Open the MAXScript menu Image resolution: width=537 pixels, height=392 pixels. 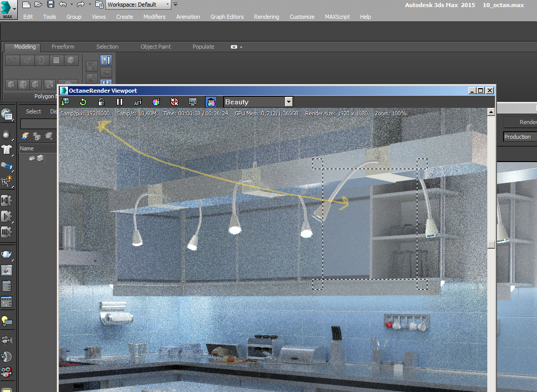coord(337,17)
